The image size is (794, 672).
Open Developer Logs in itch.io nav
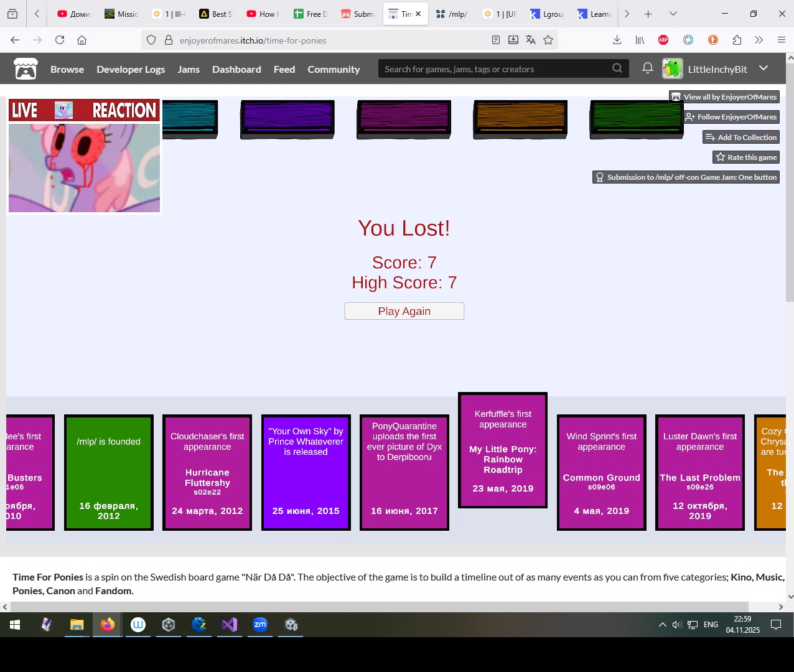(131, 69)
